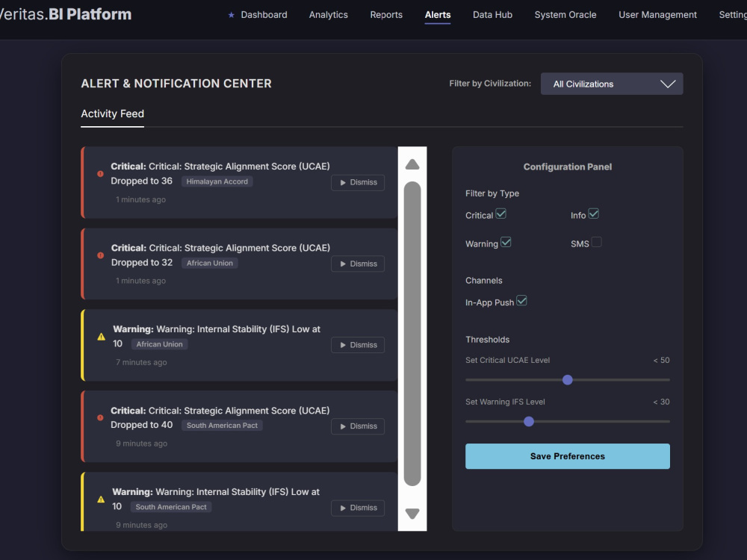Open the Dashboard nav item
747x560 pixels.
click(x=264, y=15)
